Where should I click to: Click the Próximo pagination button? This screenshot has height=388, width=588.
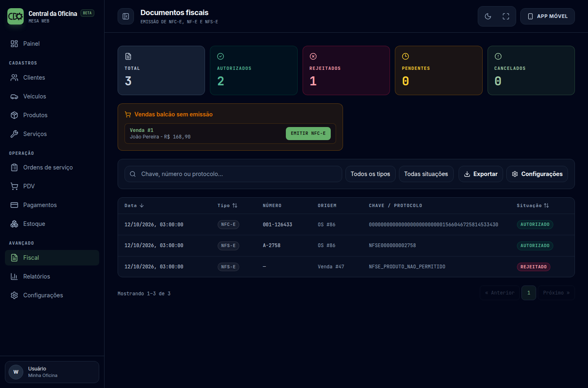[556, 293]
